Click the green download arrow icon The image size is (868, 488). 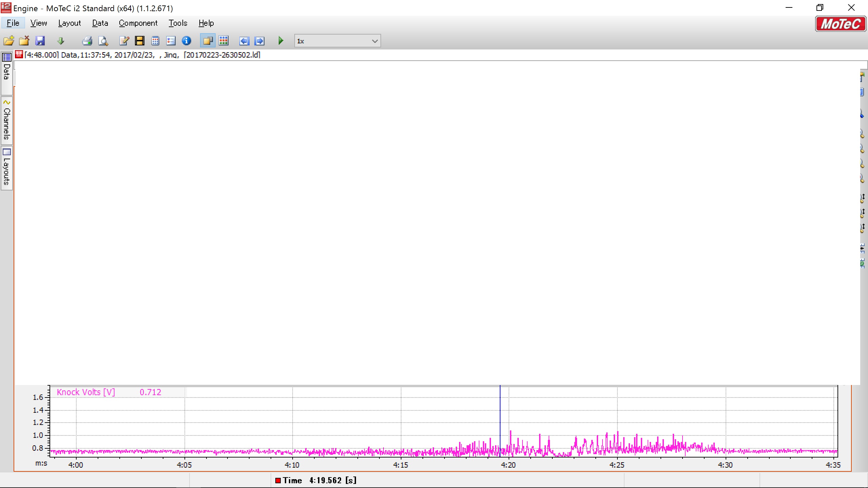click(61, 41)
